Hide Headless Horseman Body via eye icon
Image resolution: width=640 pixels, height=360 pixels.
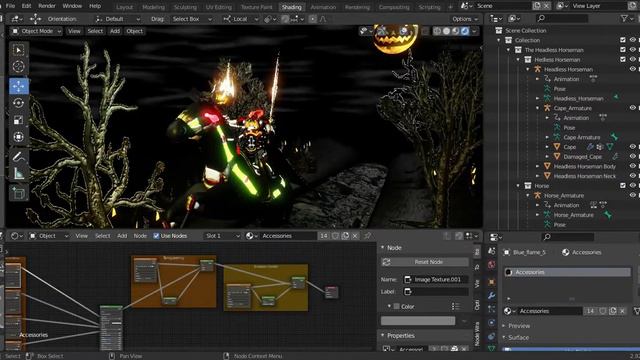click(633, 166)
